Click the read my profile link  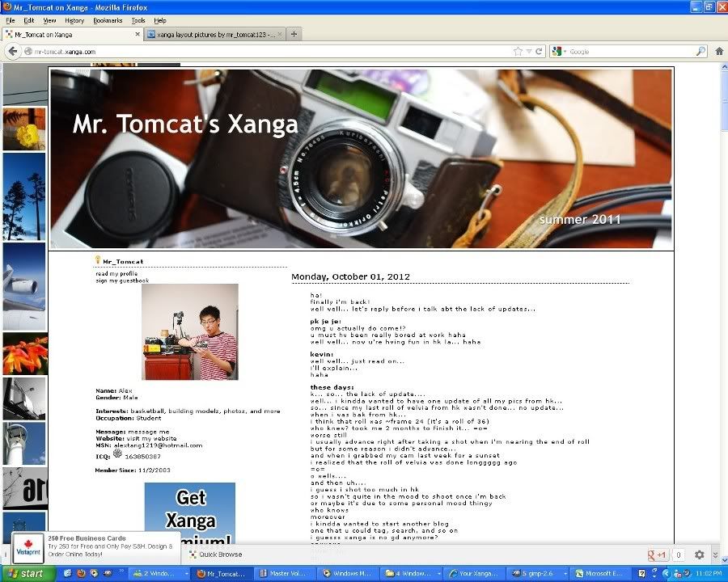[x=116, y=274]
